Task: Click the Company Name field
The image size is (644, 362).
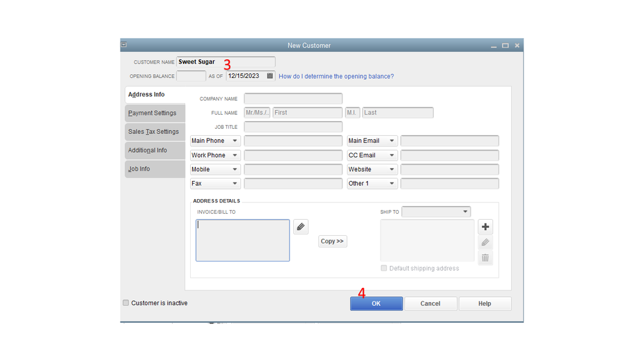Action: [293, 99]
